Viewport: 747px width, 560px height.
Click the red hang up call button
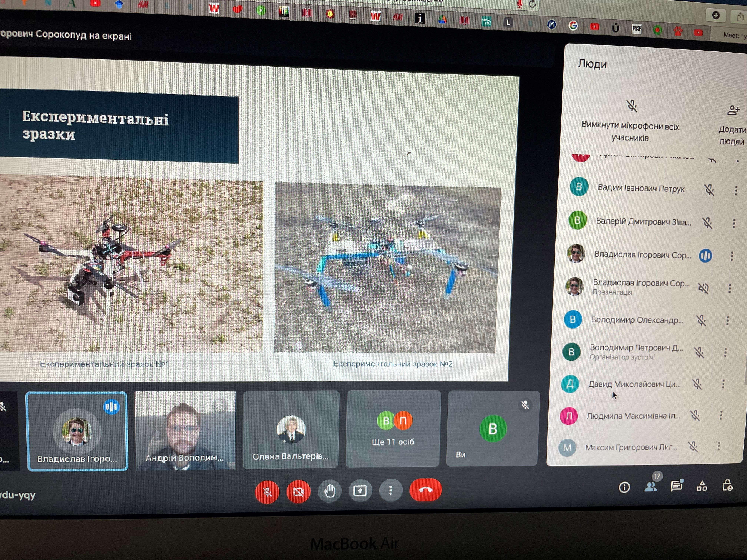tap(425, 490)
